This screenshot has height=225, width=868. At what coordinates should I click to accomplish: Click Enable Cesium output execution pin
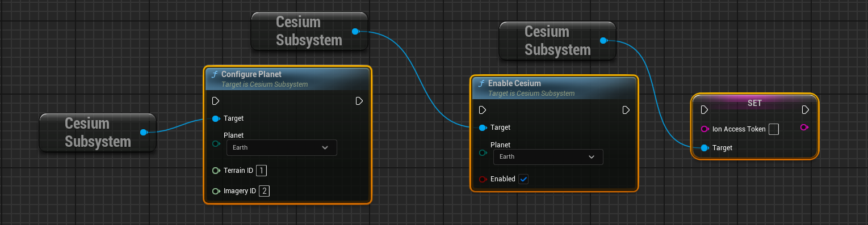(626, 110)
